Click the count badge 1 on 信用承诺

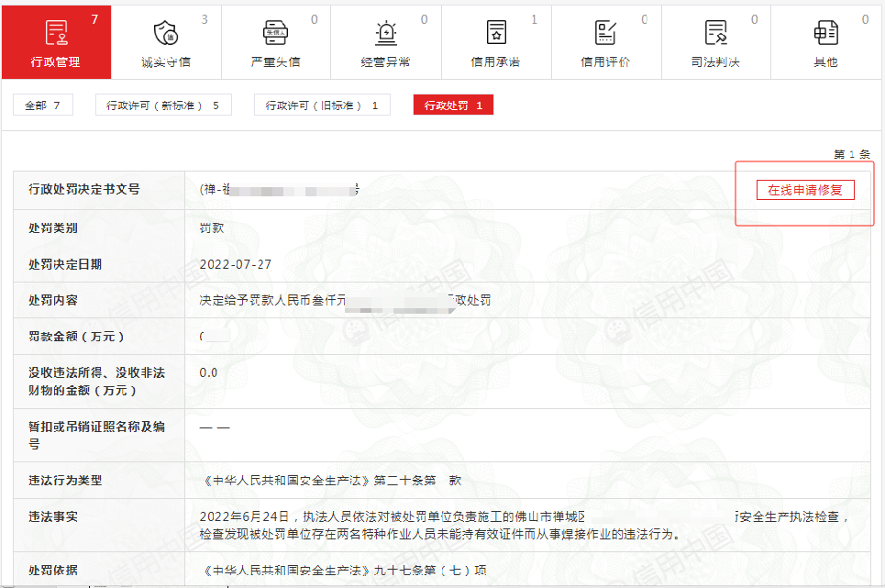click(x=534, y=20)
